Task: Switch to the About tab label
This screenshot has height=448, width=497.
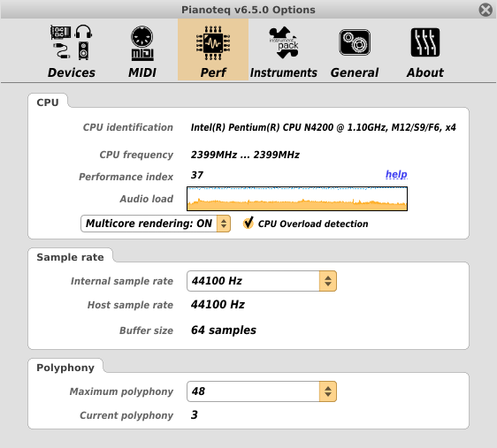Action: pyautogui.click(x=425, y=72)
